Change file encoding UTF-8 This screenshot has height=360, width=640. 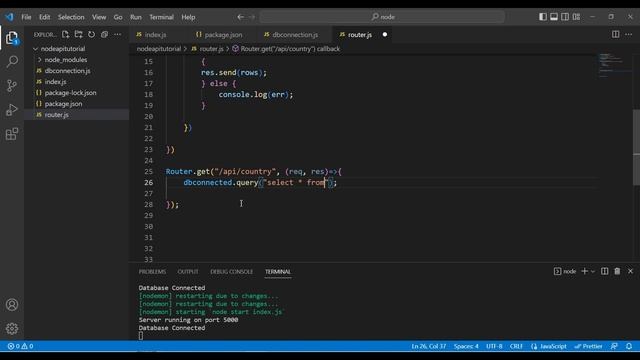[494, 346]
